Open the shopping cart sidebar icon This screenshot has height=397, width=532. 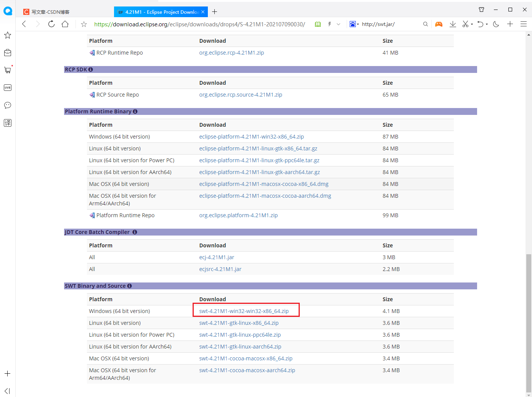click(8, 70)
